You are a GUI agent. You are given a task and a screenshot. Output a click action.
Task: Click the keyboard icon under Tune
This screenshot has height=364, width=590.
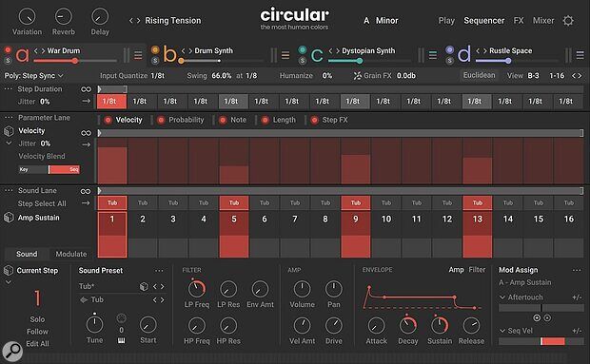[x=121, y=340]
